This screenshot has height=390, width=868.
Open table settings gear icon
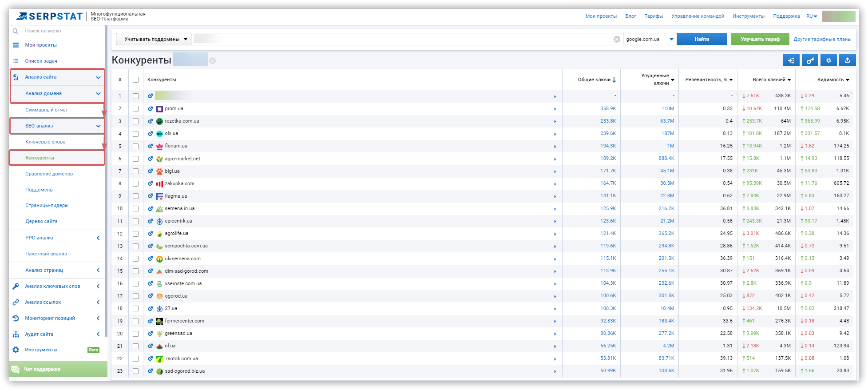coord(828,60)
